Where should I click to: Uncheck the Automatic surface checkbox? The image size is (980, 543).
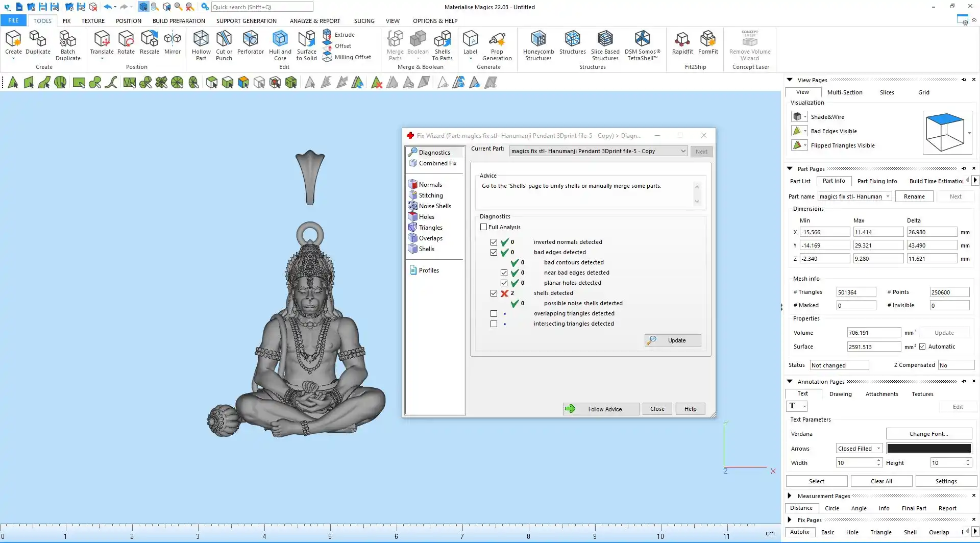922,347
